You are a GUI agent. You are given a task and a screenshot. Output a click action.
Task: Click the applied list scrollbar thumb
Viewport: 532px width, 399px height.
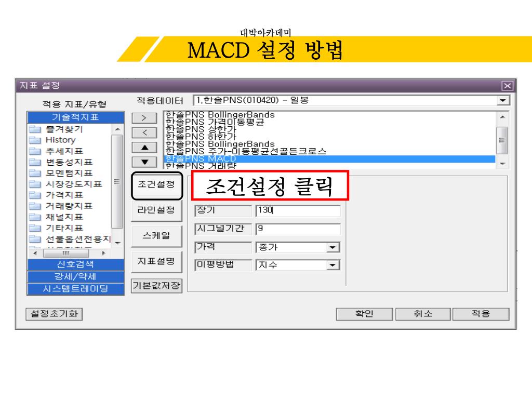click(x=502, y=140)
